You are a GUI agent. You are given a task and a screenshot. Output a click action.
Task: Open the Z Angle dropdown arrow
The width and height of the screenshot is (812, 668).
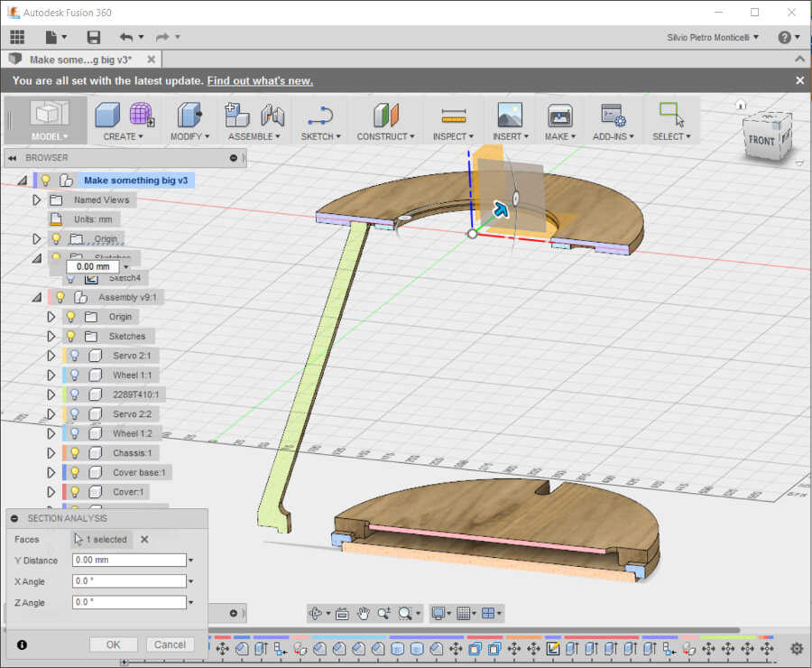191,602
